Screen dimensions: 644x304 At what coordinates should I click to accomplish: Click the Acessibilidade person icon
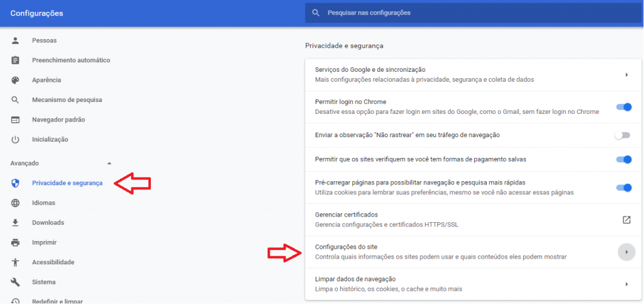[x=15, y=262]
